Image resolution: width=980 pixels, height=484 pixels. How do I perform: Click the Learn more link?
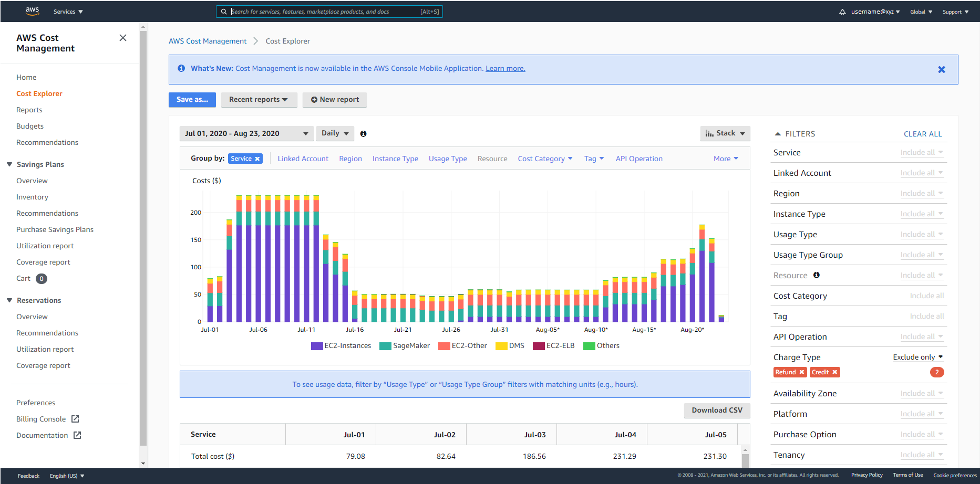[506, 68]
